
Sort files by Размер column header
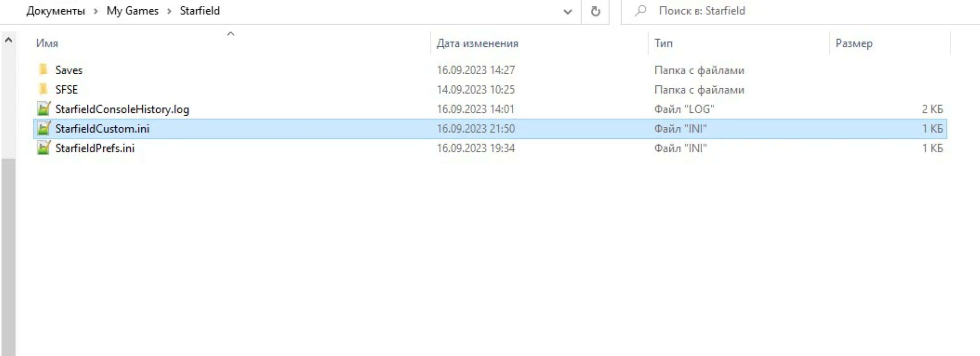click(854, 43)
